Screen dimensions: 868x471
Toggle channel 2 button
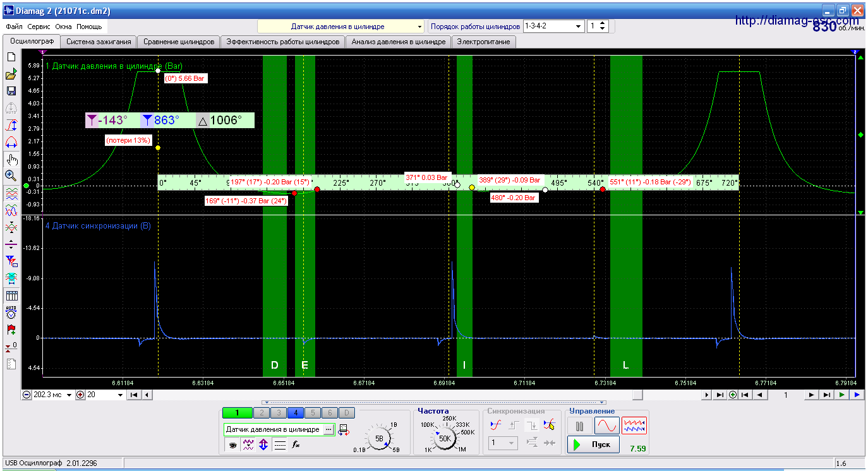point(261,413)
